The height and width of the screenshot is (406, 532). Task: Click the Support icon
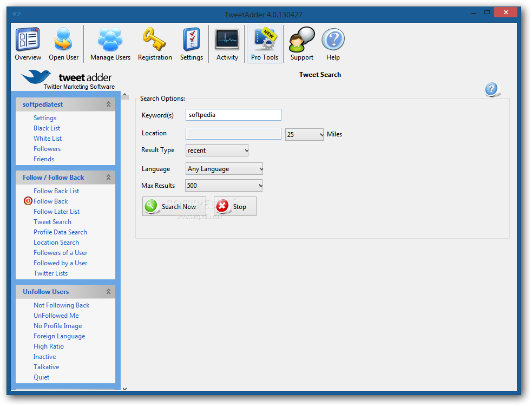pyautogui.click(x=301, y=44)
